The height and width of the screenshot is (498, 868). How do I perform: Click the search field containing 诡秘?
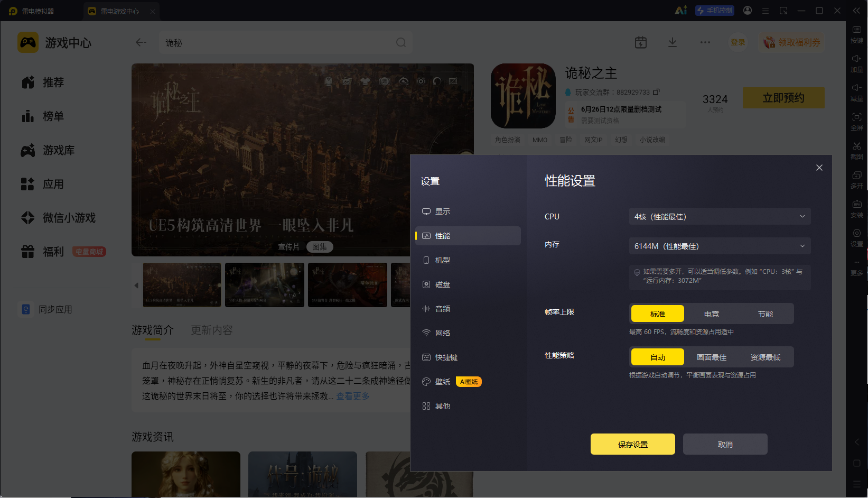(285, 42)
